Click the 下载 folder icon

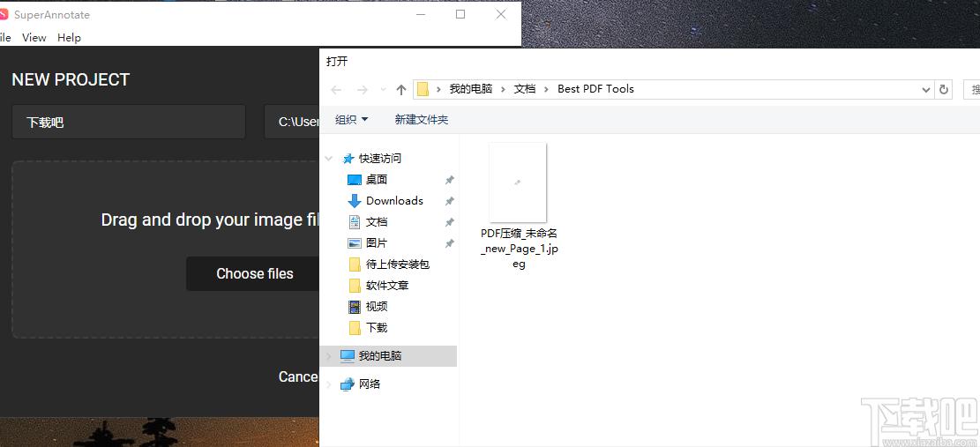pyautogui.click(x=355, y=327)
